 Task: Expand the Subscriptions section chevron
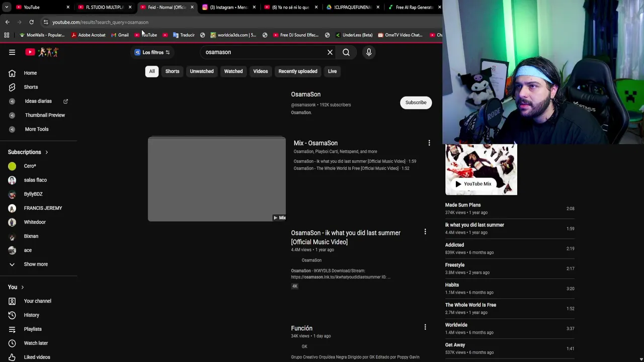pyautogui.click(x=47, y=152)
